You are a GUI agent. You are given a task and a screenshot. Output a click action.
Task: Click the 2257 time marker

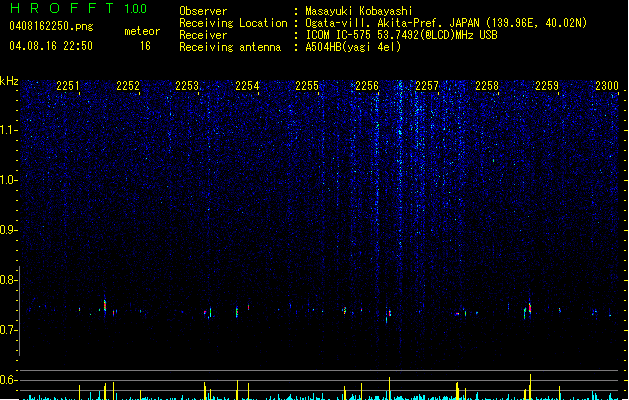pos(427,86)
